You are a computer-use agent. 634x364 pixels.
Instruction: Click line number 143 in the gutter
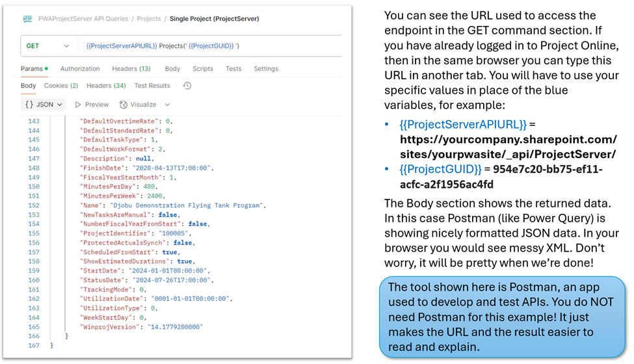[x=34, y=121]
